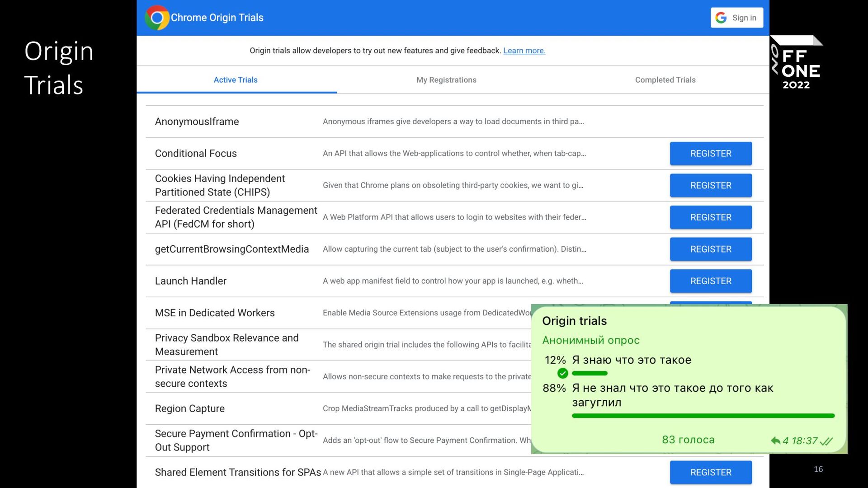Click the Google G icon in Sign in

tap(721, 18)
